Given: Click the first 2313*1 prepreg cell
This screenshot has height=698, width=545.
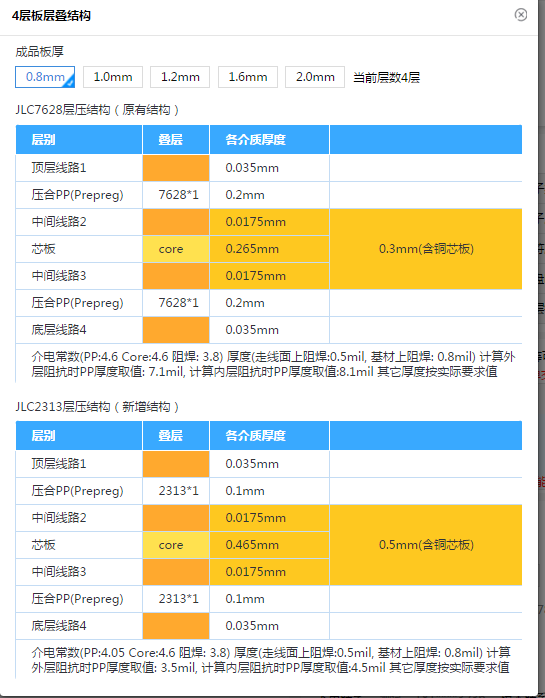Looking at the screenshot, I should click(x=176, y=491).
